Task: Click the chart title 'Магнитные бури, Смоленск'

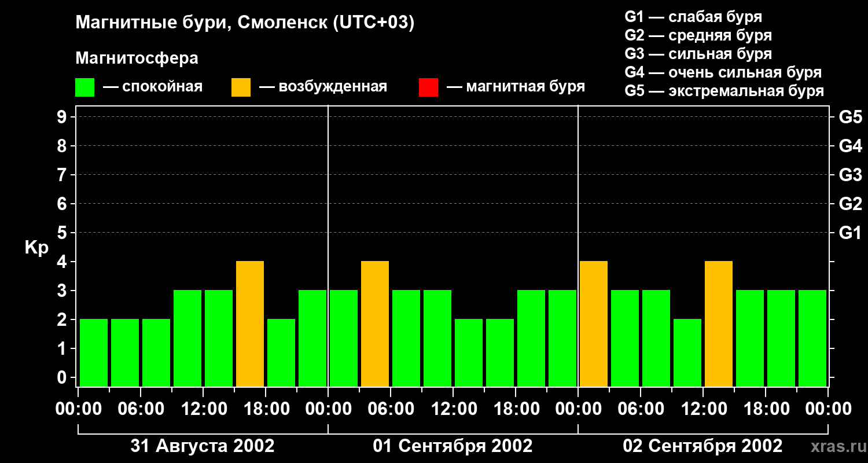Action: pos(245,23)
